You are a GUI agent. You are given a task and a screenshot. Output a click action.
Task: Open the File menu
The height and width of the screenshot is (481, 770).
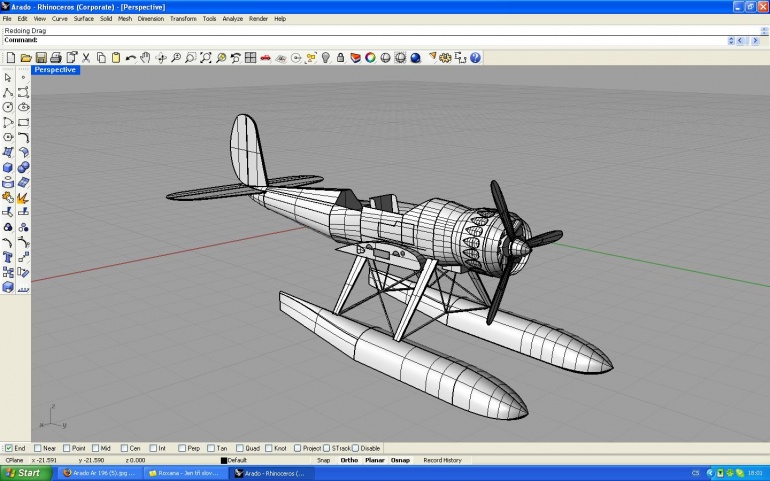(x=7, y=19)
